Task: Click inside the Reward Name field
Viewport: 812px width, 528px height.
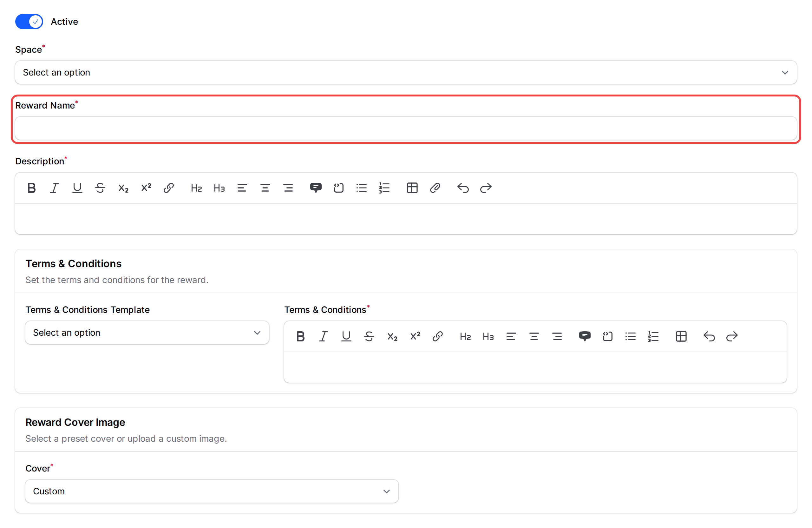Action: tap(405, 128)
